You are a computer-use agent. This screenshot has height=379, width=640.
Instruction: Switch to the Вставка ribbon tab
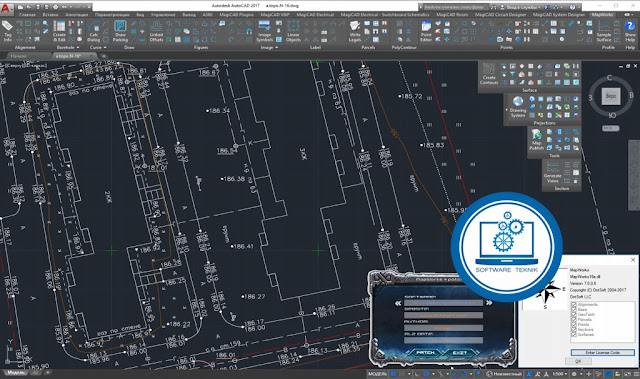[x=51, y=15]
